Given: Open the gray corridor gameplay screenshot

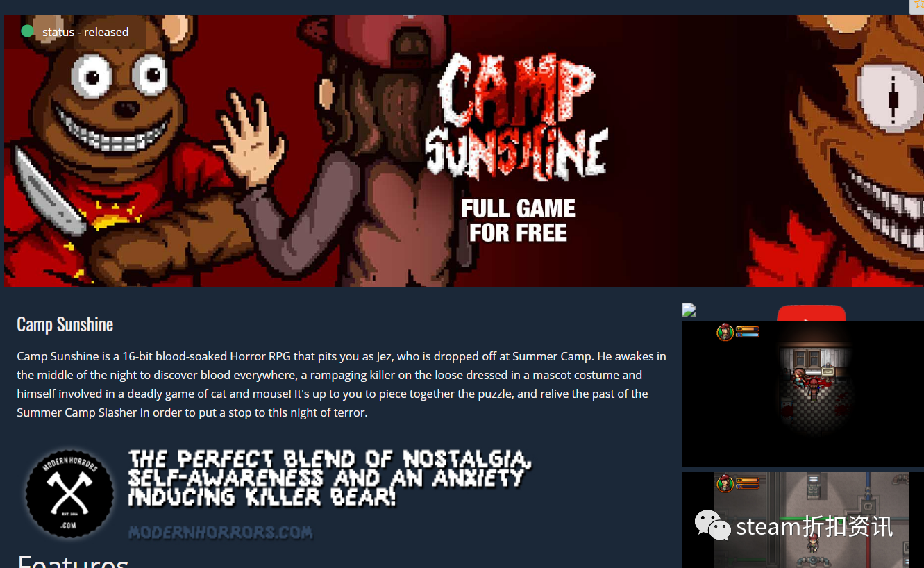Looking at the screenshot, I should 803,520.
